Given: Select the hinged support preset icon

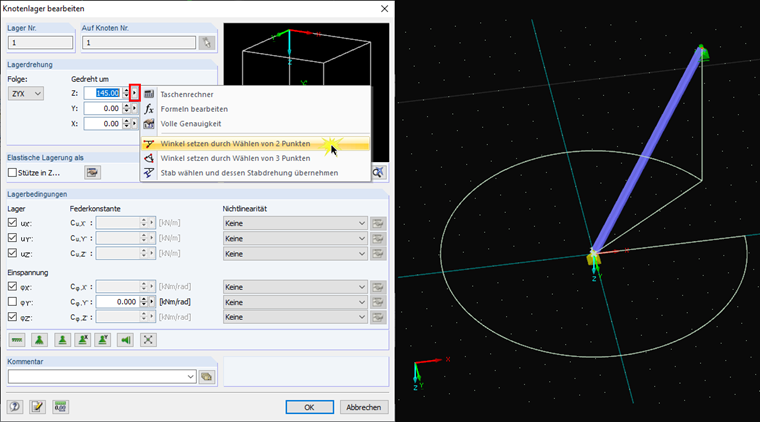Looking at the screenshot, I should (x=39, y=340).
